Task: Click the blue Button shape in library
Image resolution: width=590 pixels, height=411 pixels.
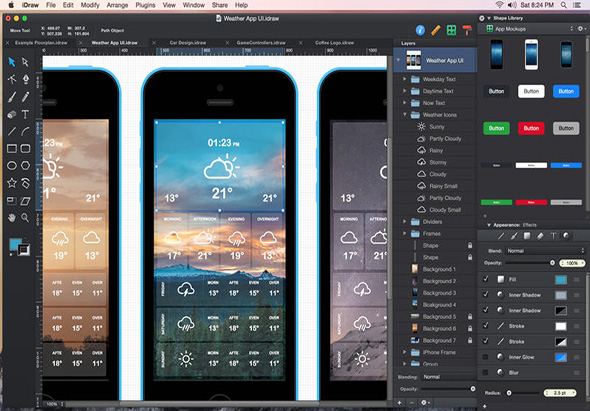Action: click(566, 91)
